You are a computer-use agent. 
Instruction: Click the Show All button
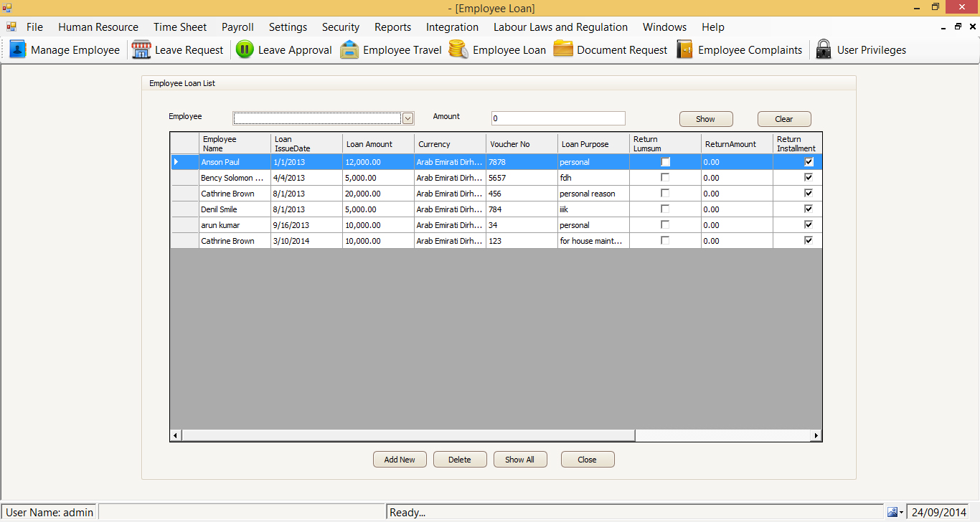pyautogui.click(x=520, y=460)
